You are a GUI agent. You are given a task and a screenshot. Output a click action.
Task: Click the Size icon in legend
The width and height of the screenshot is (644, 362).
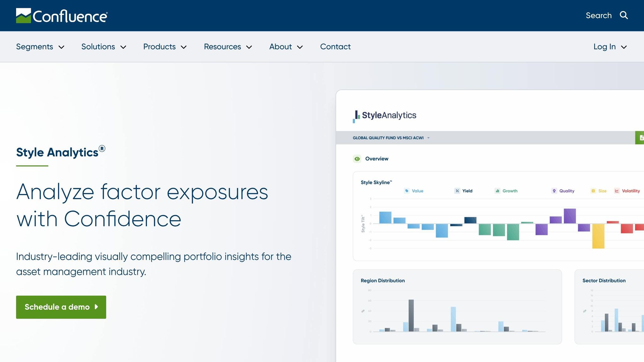coord(593,191)
